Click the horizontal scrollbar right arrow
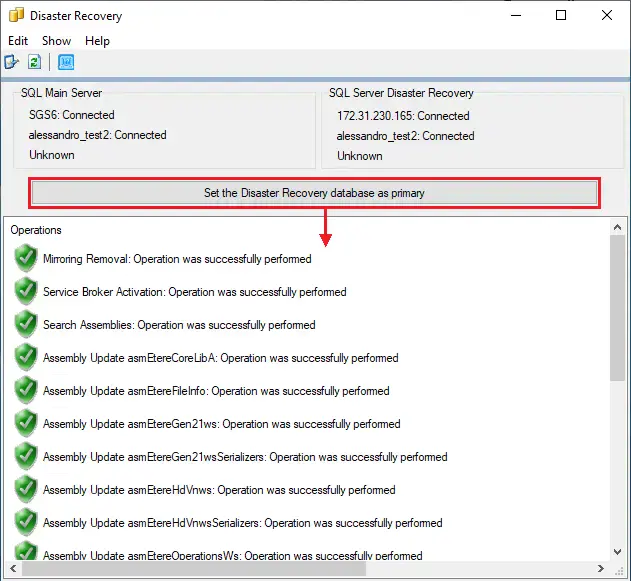Image resolution: width=631 pixels, height=581 pixels. coord(602,569)
